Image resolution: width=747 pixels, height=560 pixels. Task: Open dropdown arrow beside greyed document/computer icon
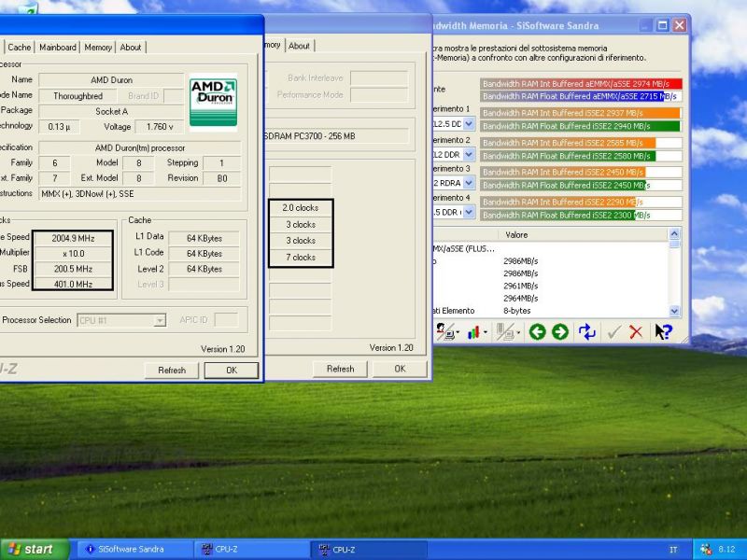tap(517, 332)
